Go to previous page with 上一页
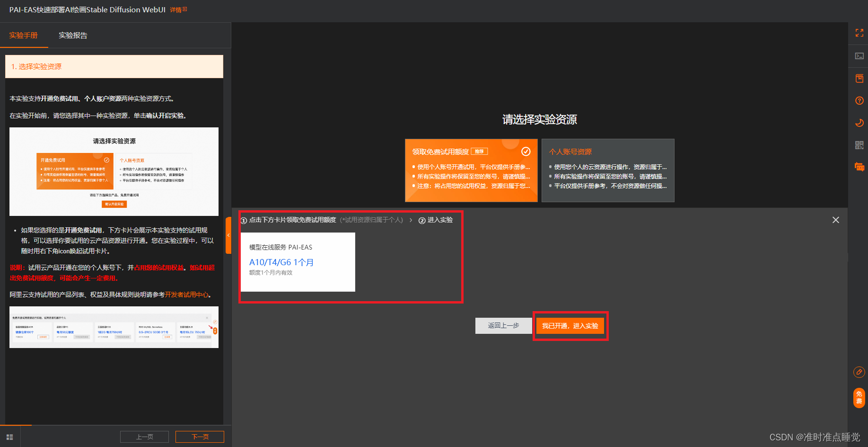Screen dimensions: 868x447 point(144,437)
